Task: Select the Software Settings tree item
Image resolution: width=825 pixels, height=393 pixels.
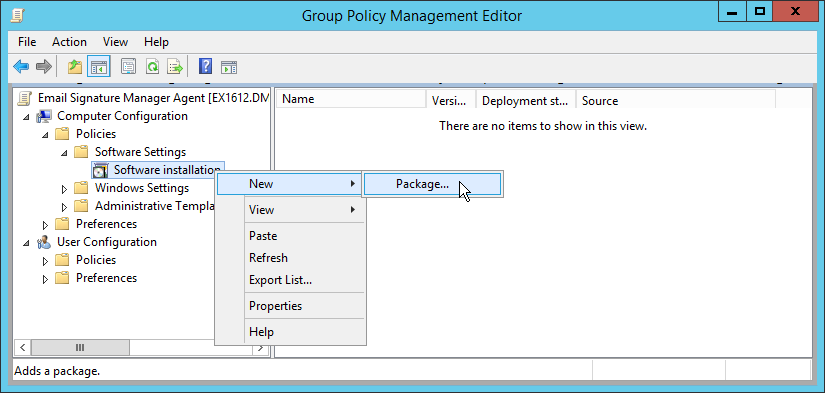Action: pos(140,152)
